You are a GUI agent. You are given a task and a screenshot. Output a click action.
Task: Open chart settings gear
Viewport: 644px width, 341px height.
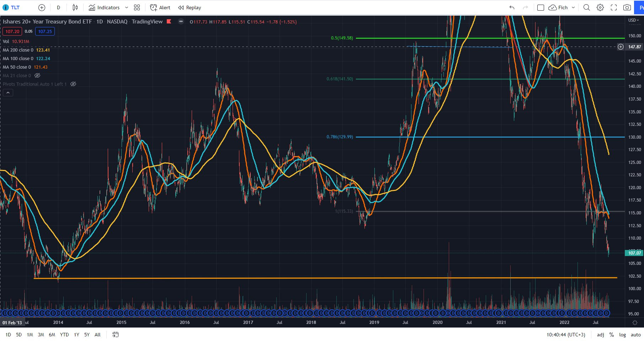point(600,7)
